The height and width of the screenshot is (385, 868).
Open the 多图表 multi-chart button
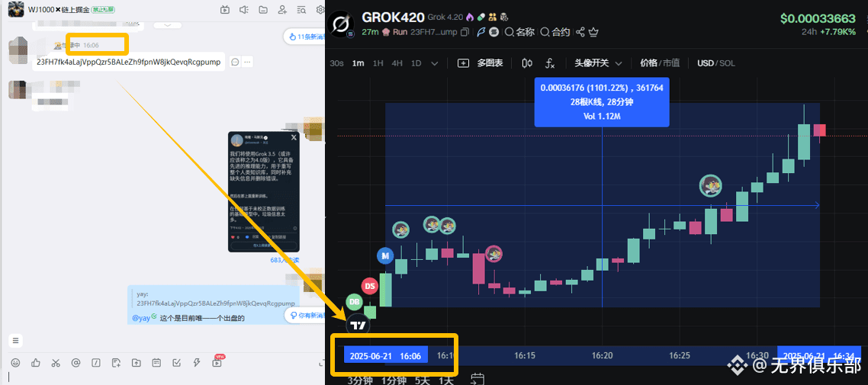(481, 63)
